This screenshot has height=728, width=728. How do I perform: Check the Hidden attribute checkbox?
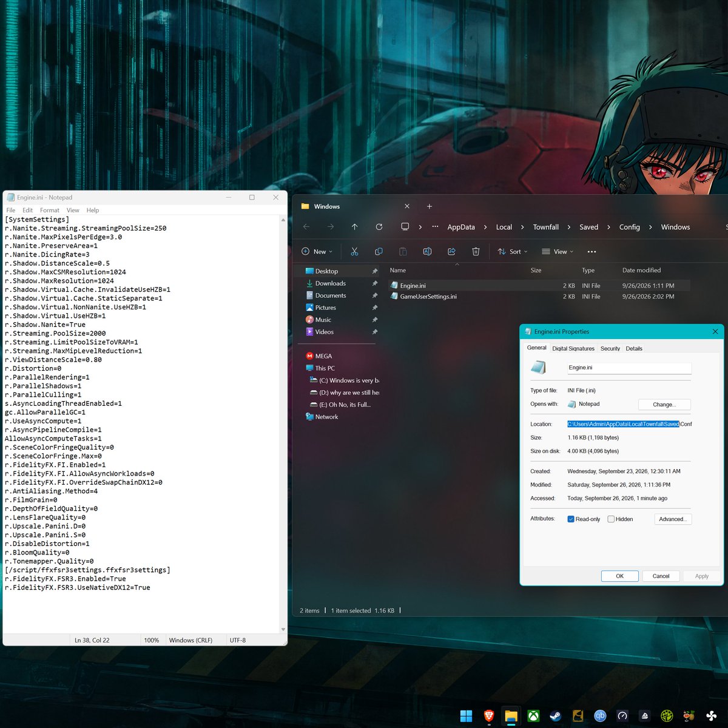[611, 519]
